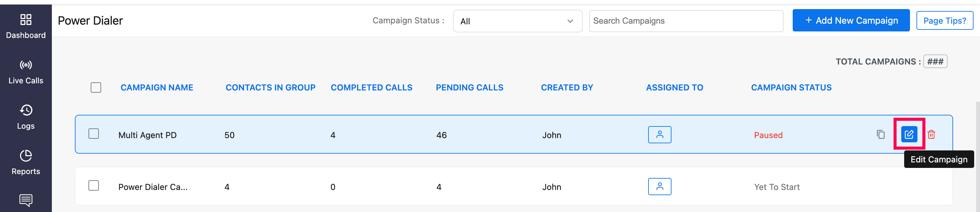Click the Edit Campaign pencil icon

click(x=909, y=134)
